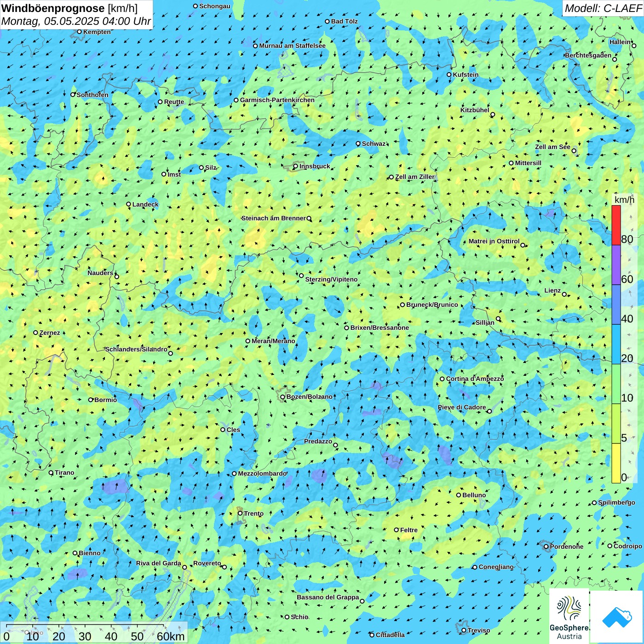Image resolution: width=644 pixels, height=644 pixels.
Task: Click the Kempten city marker
Action: click(79, 32)
